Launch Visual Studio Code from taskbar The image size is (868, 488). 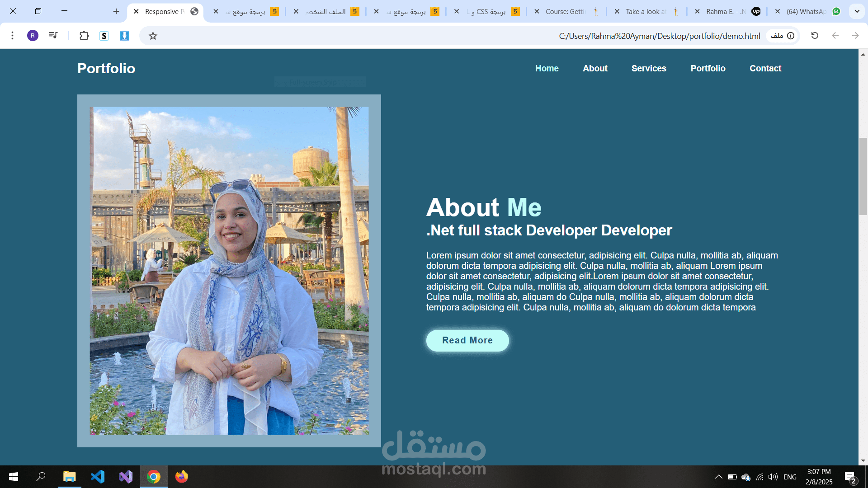98,477
